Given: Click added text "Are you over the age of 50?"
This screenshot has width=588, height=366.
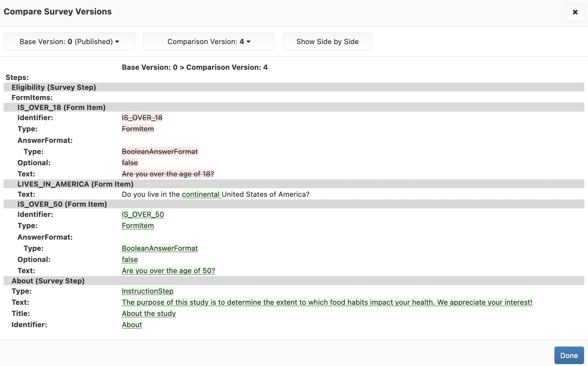Looking at the screenshot, I should 168,271.
